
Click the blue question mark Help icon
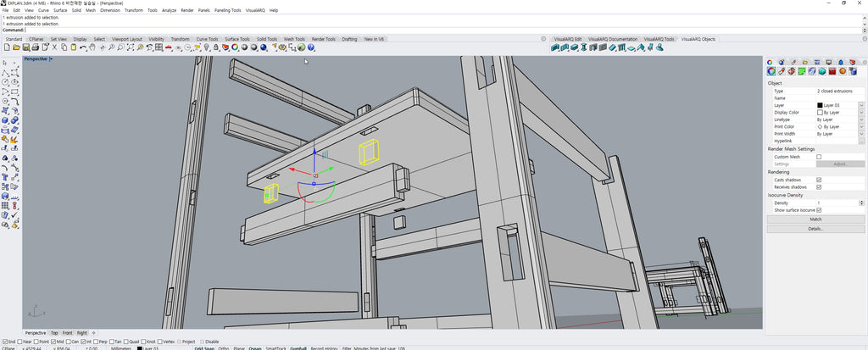[x=310, y=47]
